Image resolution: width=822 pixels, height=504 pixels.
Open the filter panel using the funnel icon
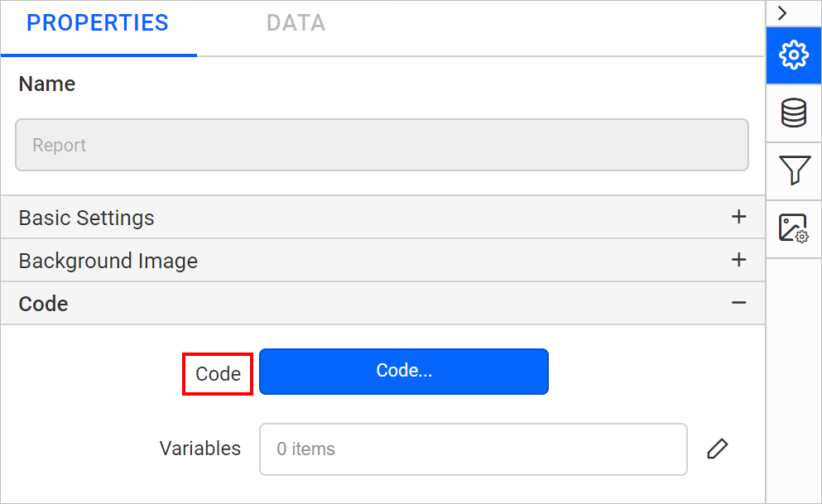click(x=792, y=171)
